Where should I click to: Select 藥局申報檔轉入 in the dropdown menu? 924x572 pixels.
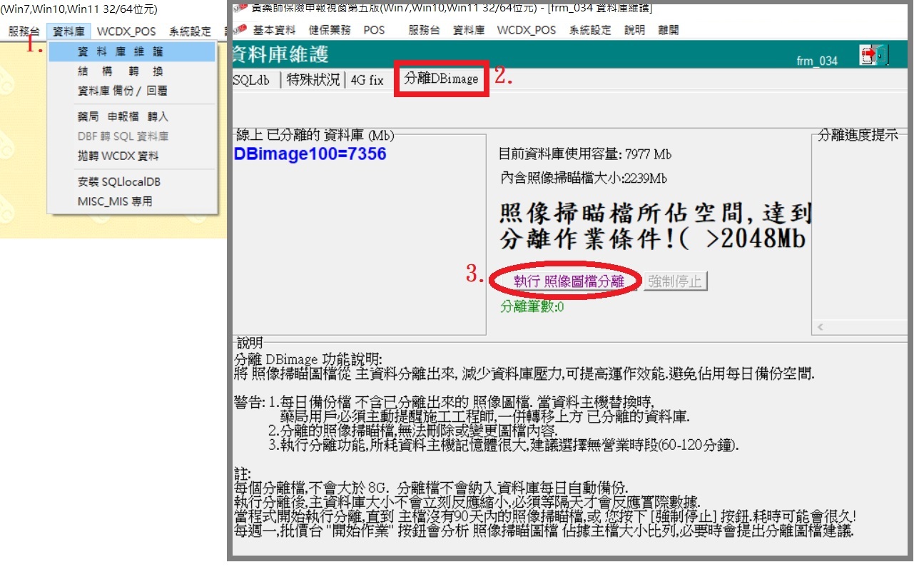(x=132, y=116)
